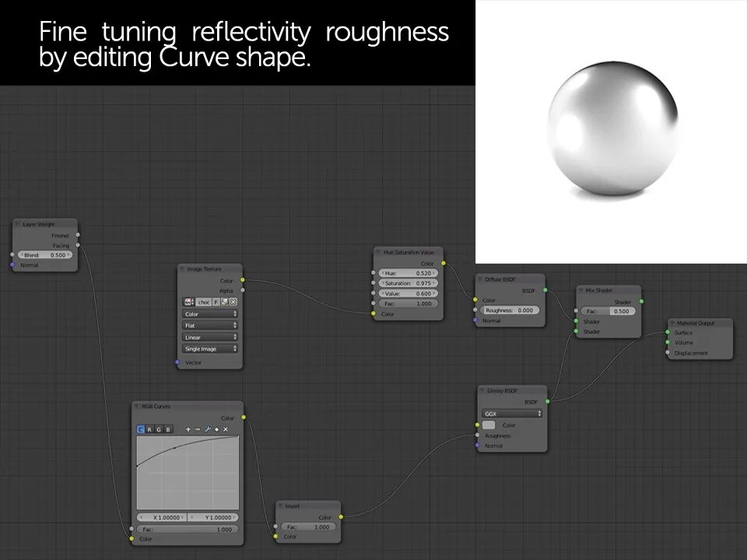Open the image browse icon in Image Texture
747x560 pixels.
click(188, 302)
